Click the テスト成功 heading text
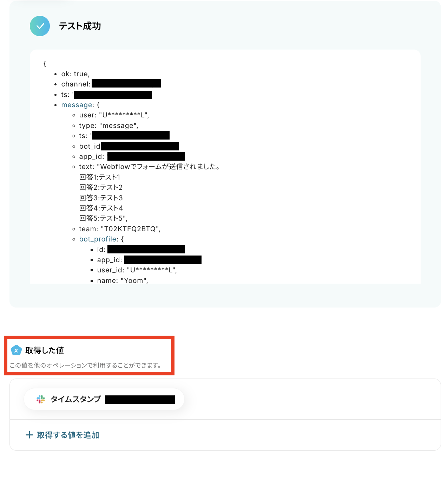The height and width of the screenshot is (478, 448). tap(80, 26)
